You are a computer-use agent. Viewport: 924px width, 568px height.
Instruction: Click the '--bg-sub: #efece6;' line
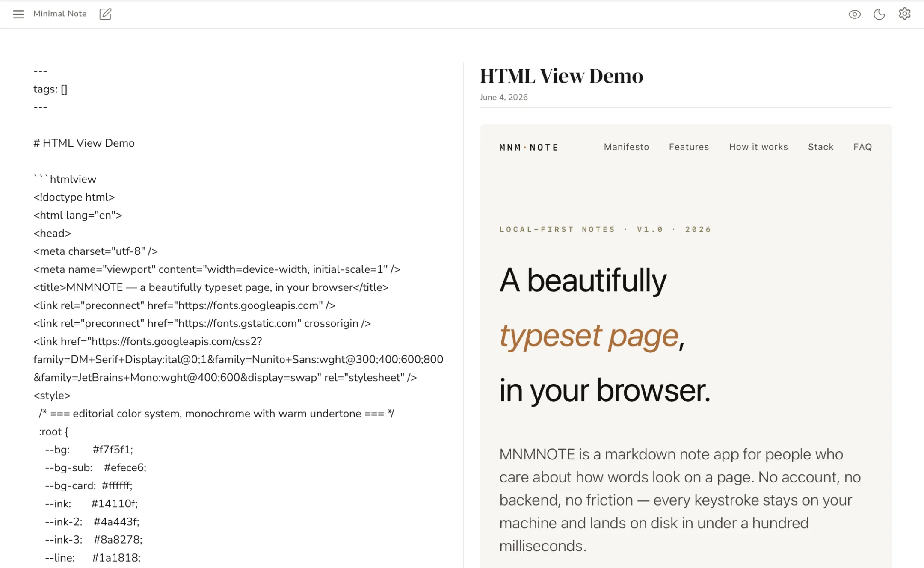(x=95, y=467)
